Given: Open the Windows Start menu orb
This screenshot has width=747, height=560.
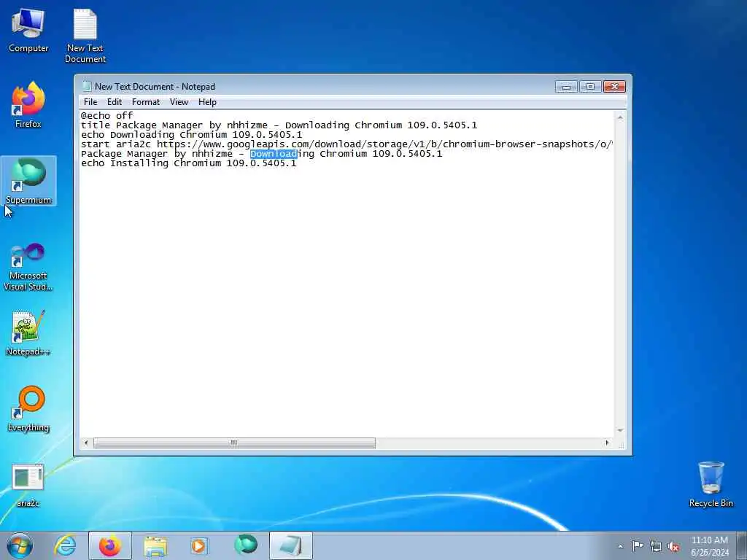Looking at the screenshot, I should [x=20, y=545].
